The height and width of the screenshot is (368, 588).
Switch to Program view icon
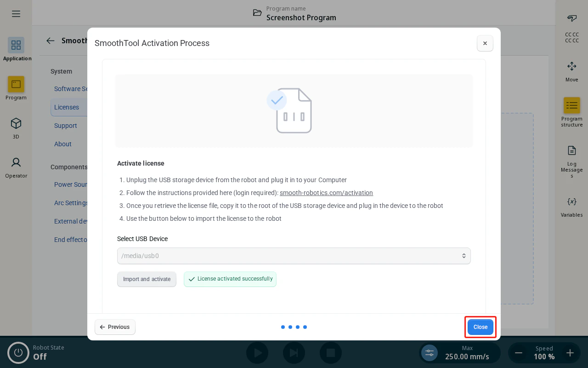point(16,84)
